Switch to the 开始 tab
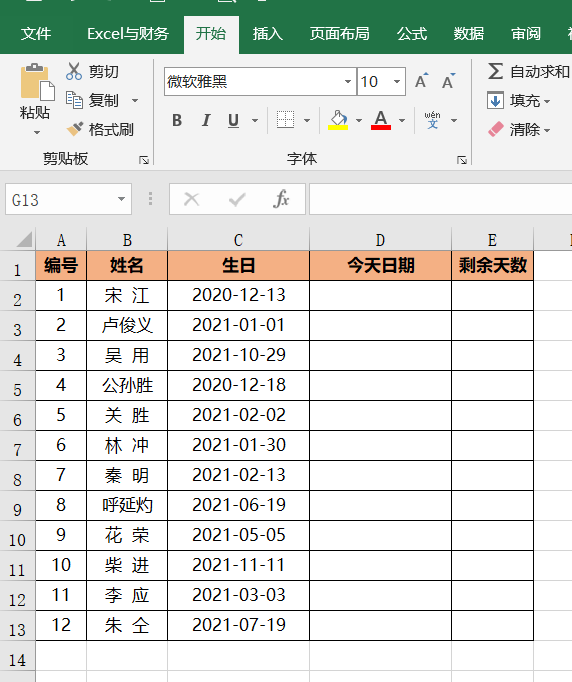 pos(211,33)
